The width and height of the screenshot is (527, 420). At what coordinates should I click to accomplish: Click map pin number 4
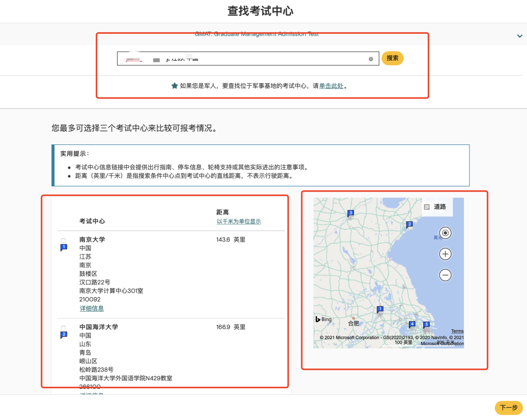[412, 324]
